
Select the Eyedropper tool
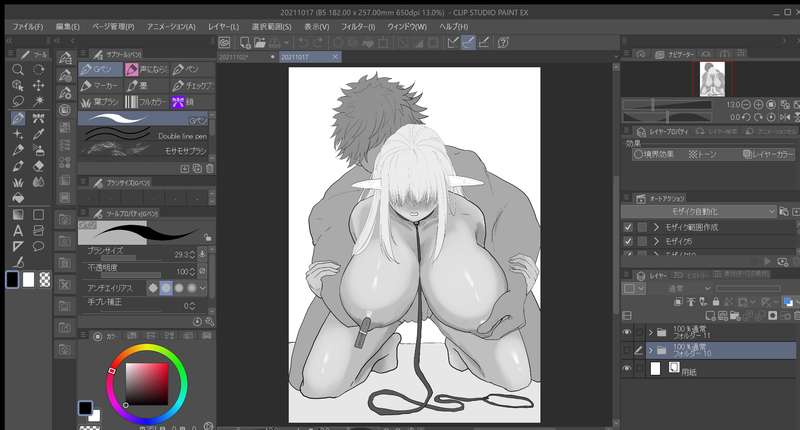tap(38, 134)
